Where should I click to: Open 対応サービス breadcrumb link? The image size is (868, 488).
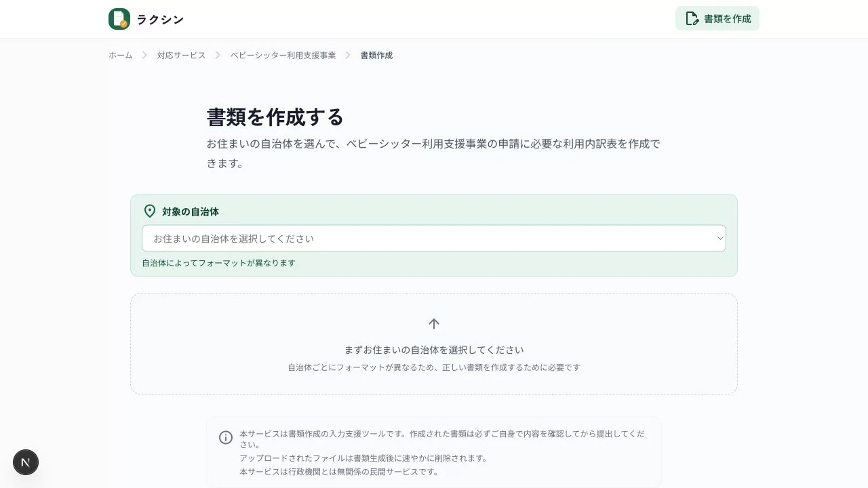point(181,56)
